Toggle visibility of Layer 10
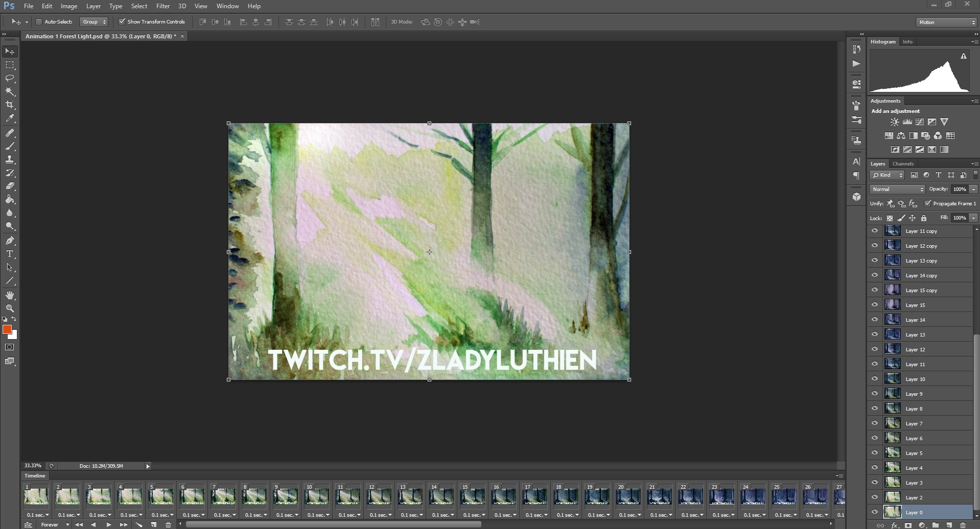The image size is (980, 529). (875, 379)
